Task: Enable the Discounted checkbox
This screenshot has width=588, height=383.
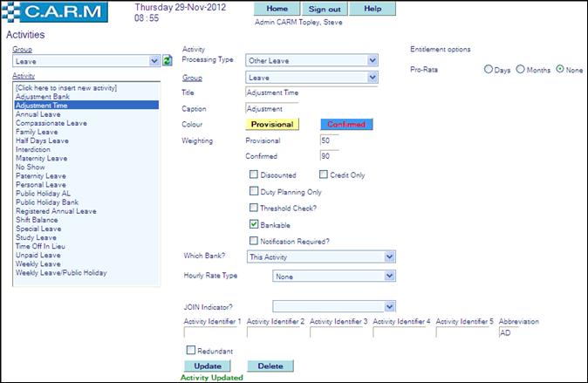Action: (x=254, y=175)
